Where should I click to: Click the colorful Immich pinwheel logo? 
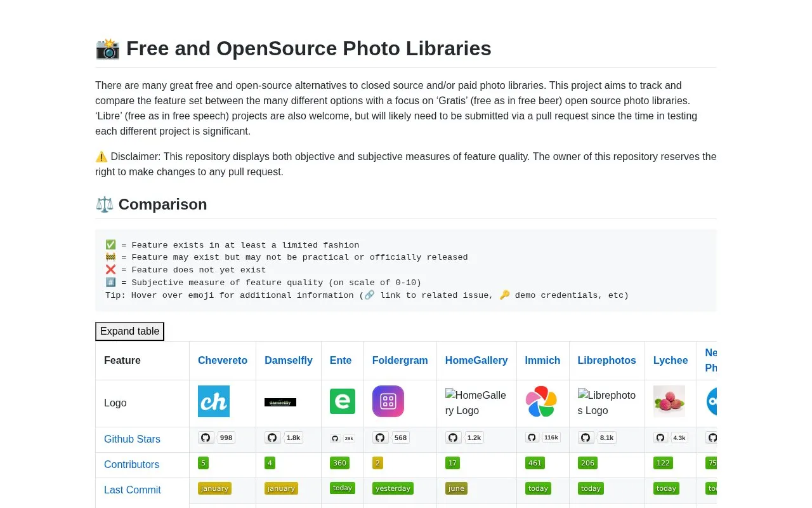(x=541, y=401)
